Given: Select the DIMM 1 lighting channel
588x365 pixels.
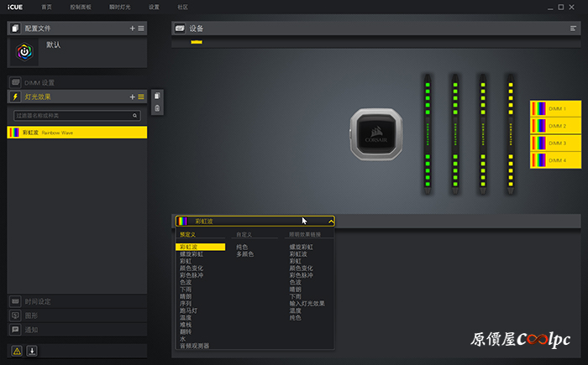Looking at the screenshot, I should [x=555, y=109].
